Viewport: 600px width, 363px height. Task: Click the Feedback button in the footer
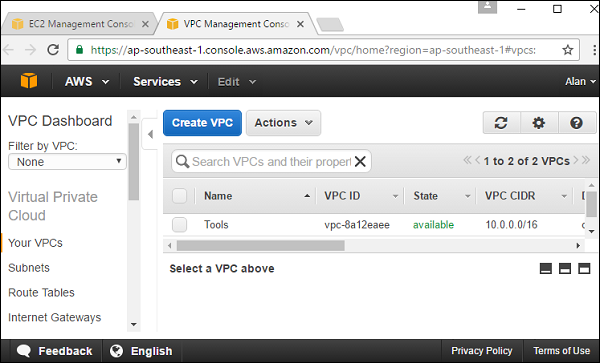pos(55,351)
